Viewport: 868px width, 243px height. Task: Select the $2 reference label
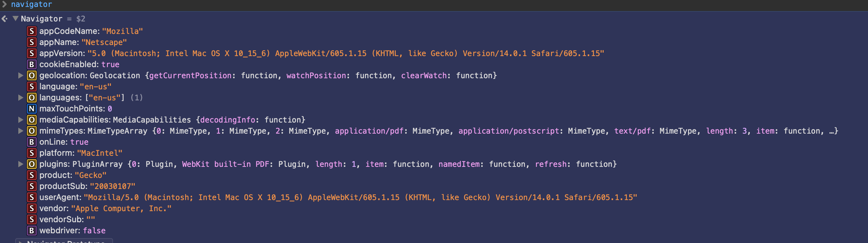click(x=81, y=18)
